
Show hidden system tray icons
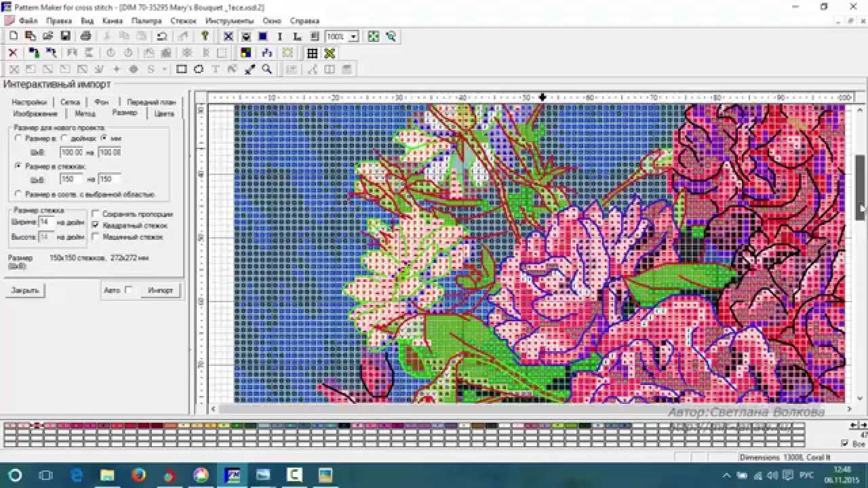[x=726, y=475]
